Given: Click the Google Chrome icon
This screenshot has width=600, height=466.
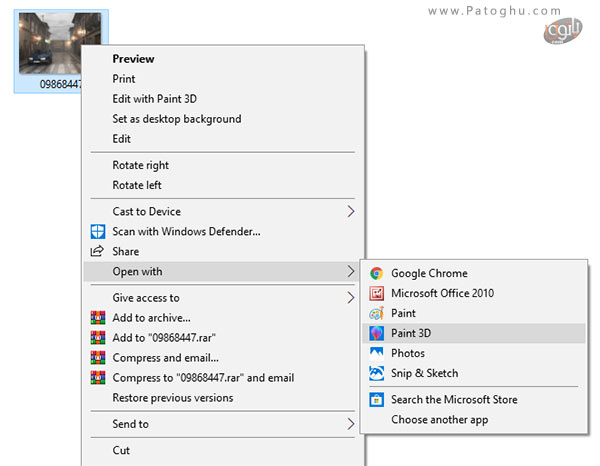Looking at the screenshot, I should click(x=377, y=273).
